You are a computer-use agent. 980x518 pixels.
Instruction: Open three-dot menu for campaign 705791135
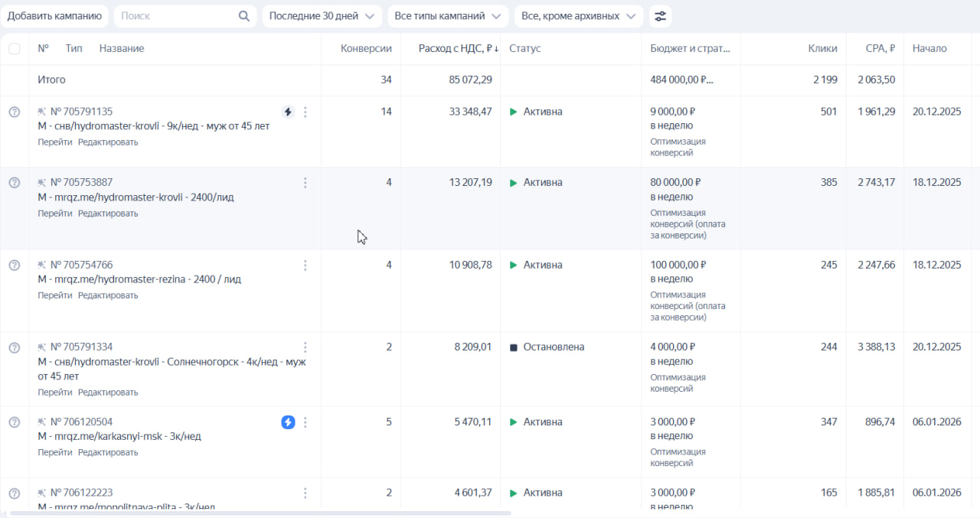305,112
